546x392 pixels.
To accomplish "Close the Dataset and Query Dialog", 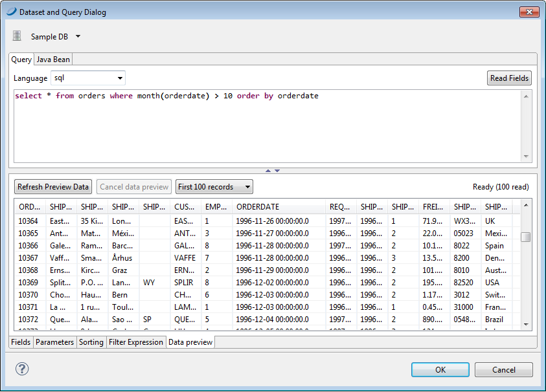I will (529, 12).
